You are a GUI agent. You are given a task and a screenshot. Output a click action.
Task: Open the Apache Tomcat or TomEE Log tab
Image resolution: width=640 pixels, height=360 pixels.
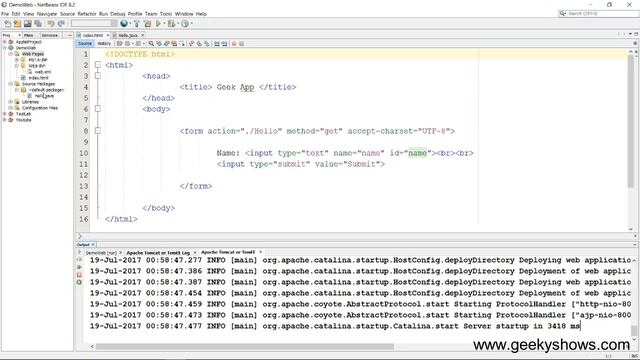pyautogui.click(x=158, y=253)
